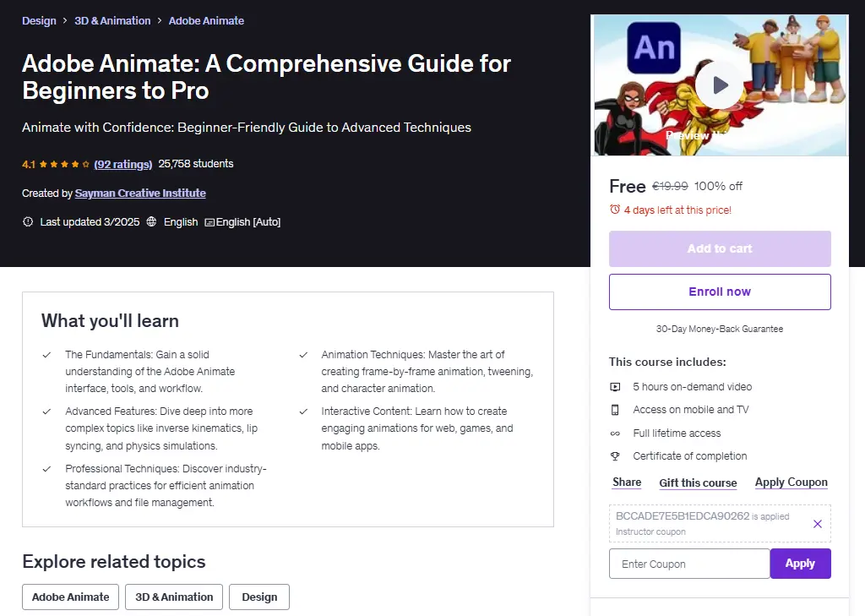This screenshot has width=865, height=616.
Task: Click the purple Apply button
Action: [800, 564]
